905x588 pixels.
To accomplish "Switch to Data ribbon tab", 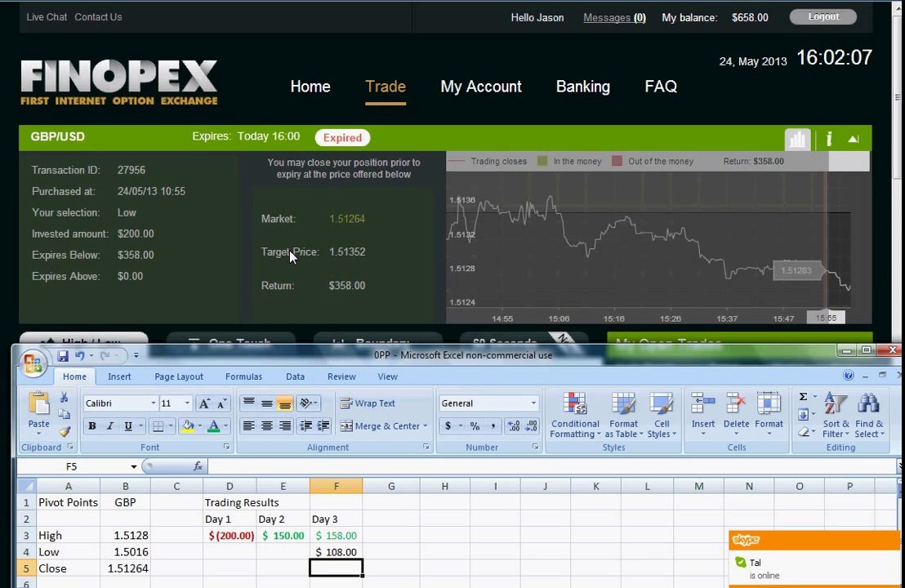I will [295, 376].
